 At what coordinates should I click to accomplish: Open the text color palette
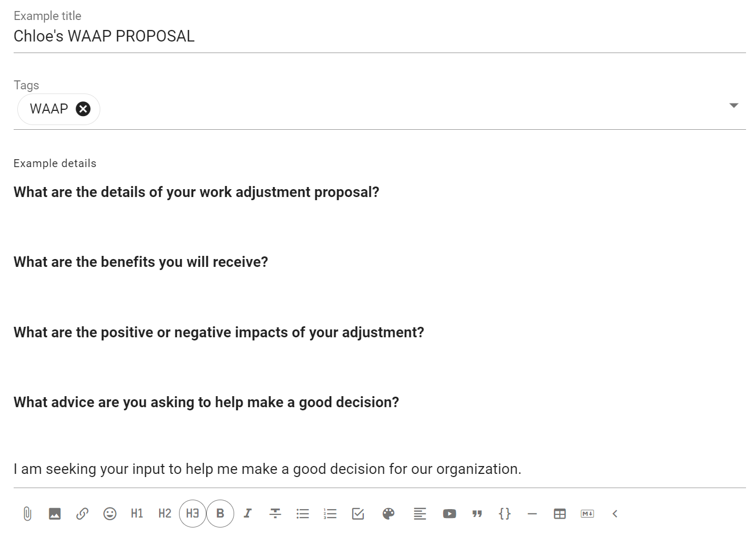pyautogui.click(x=388, y=513)
